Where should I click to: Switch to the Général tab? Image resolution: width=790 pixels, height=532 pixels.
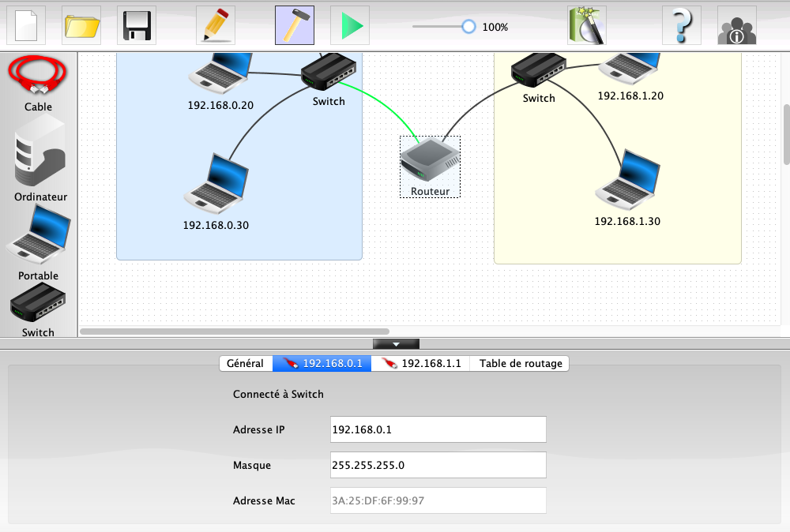(x=245, y=363)
